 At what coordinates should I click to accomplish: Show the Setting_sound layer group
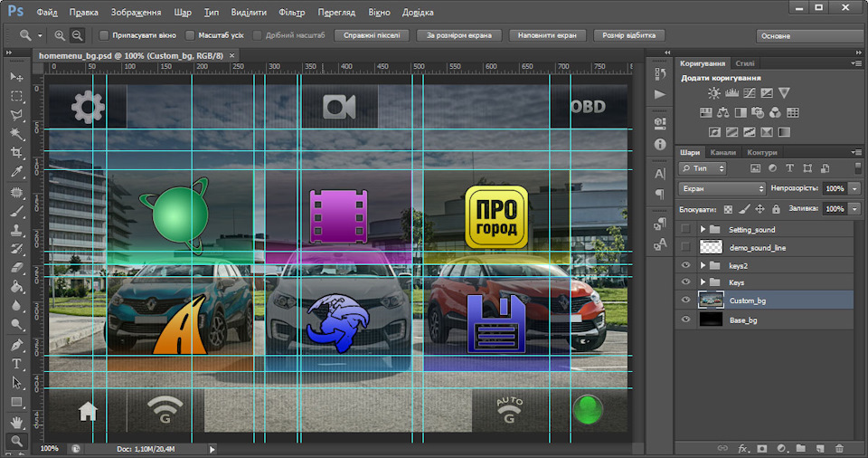[685, 230]
